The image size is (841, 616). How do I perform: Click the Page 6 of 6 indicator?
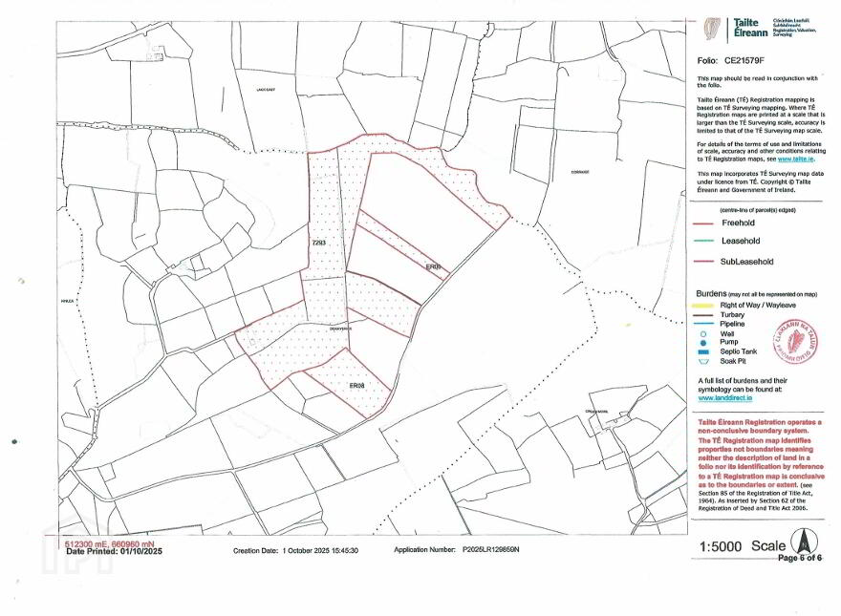pos(800,558)
